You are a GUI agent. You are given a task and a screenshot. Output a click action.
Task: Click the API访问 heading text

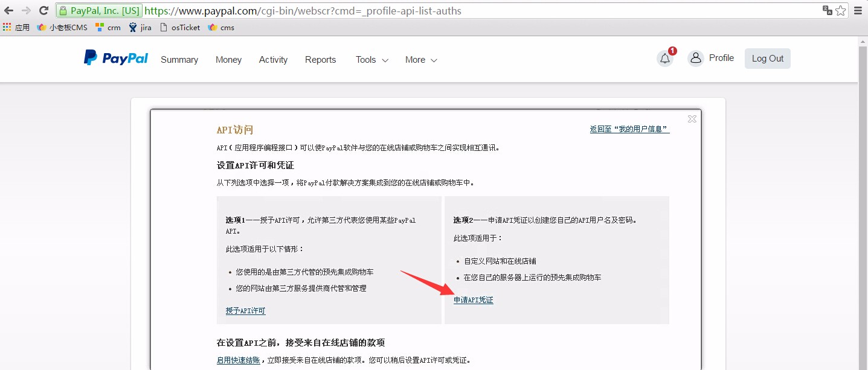235,130
